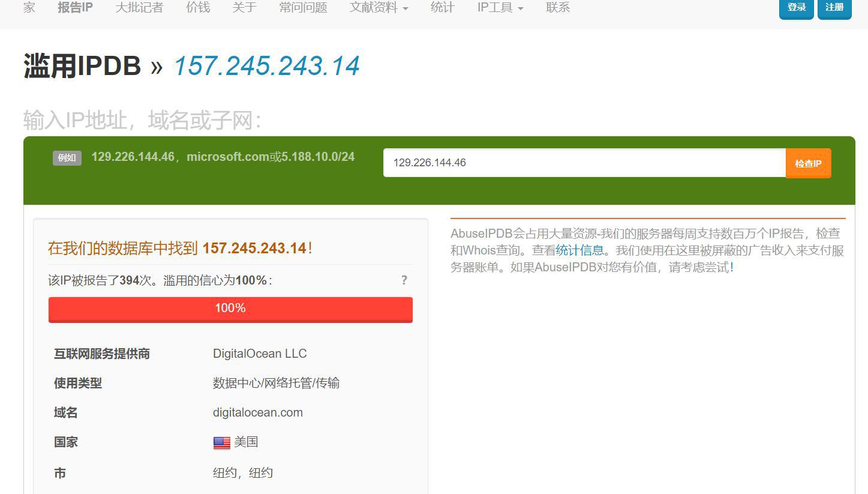This screenshot has height=494, width=868.
Task: Open the 报告IP menu item
Action: (x=75, y=8)
